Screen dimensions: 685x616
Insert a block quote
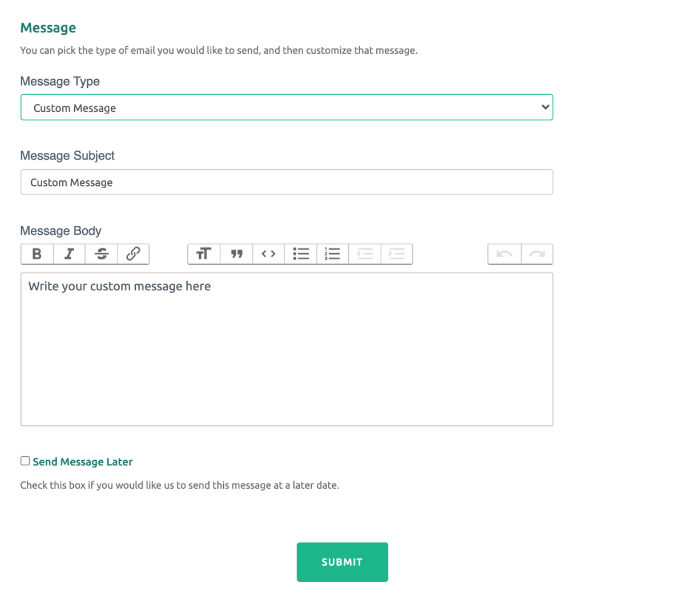click(x=236, y=254)
